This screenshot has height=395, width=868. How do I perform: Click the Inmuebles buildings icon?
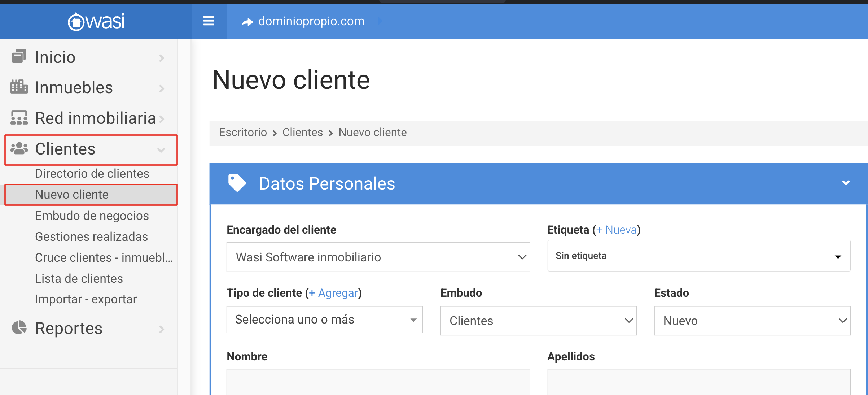pyautogui.click(x=19, y=87)
